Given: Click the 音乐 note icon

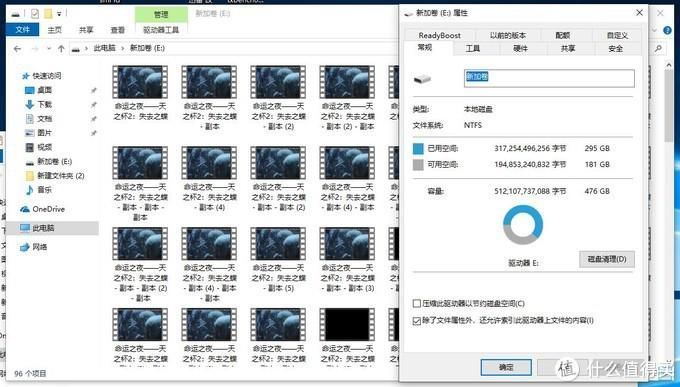Looking at the screenshot, I should [29, 190].
